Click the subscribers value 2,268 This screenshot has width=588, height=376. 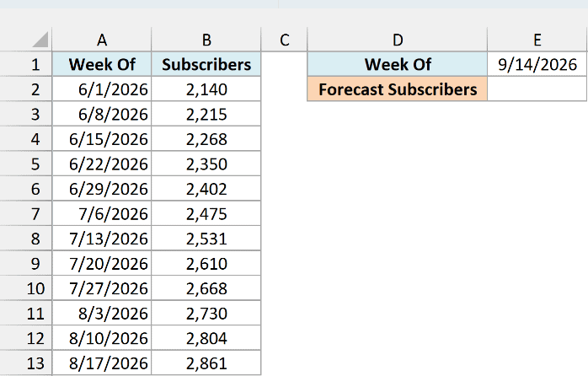pos(206,139)
